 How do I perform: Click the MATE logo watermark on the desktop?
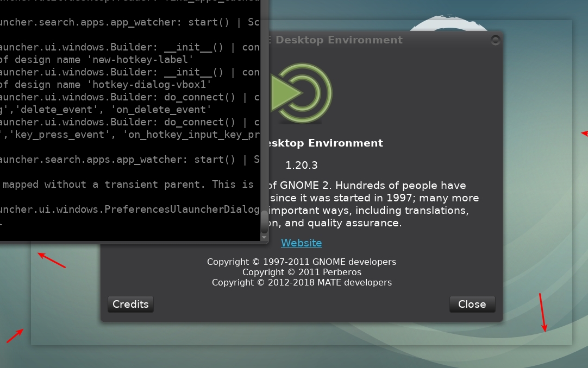448,22
